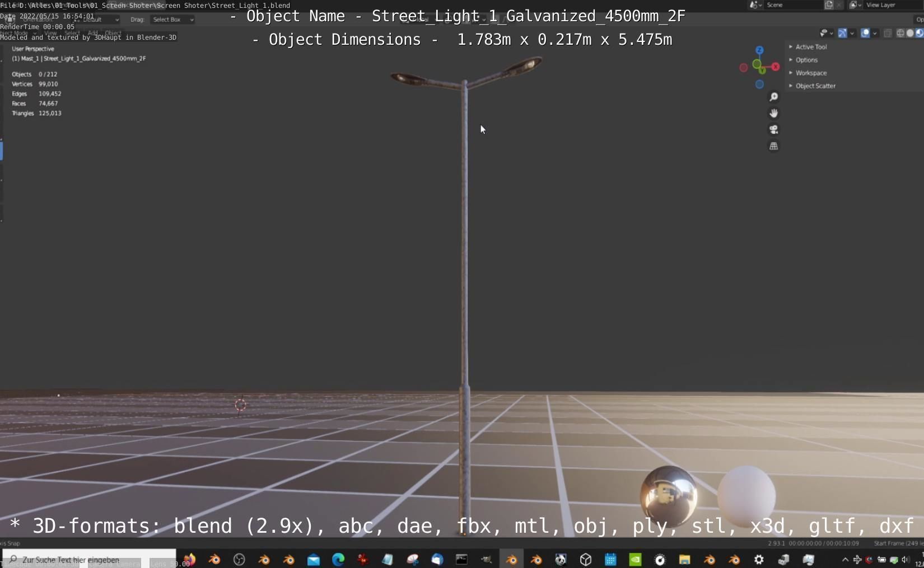Open Firefox from the taskbar
Image resolution: width=924 pixels, height=568 pixels.
pyautogui.click(x=189, y=559)
